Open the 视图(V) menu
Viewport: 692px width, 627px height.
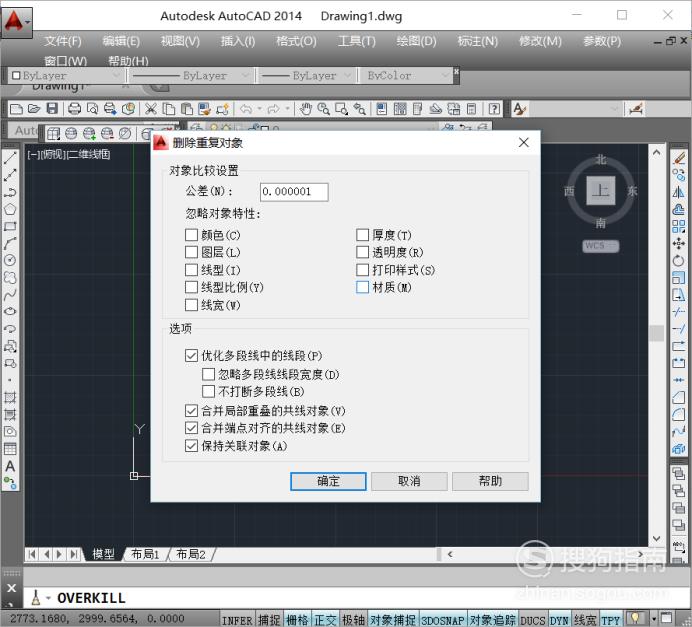pyautogui.click(x=180, y=41)
